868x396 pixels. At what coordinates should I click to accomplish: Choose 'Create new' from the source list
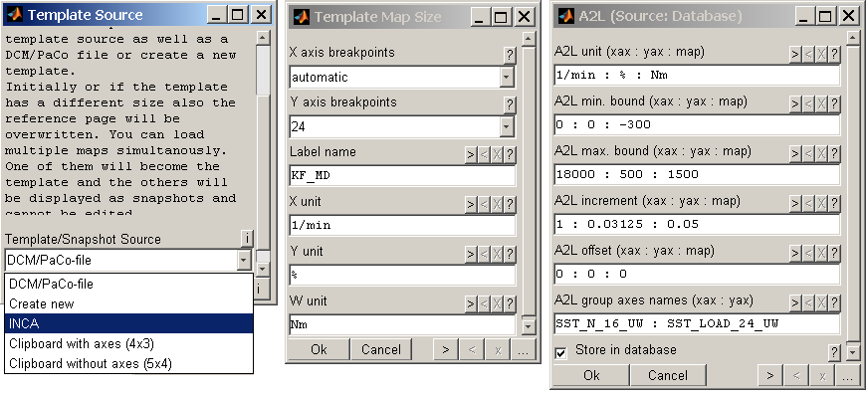128,303
